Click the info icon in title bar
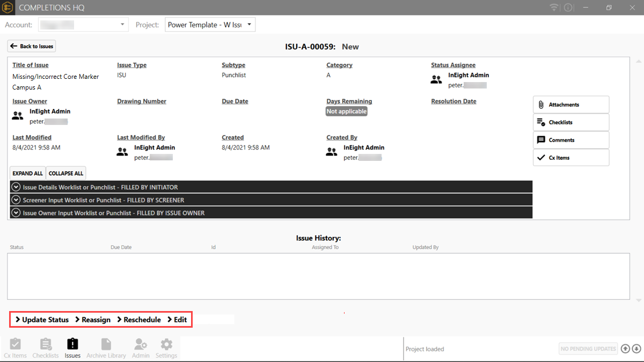Screen dimensions: 644x362 point(568,8)
